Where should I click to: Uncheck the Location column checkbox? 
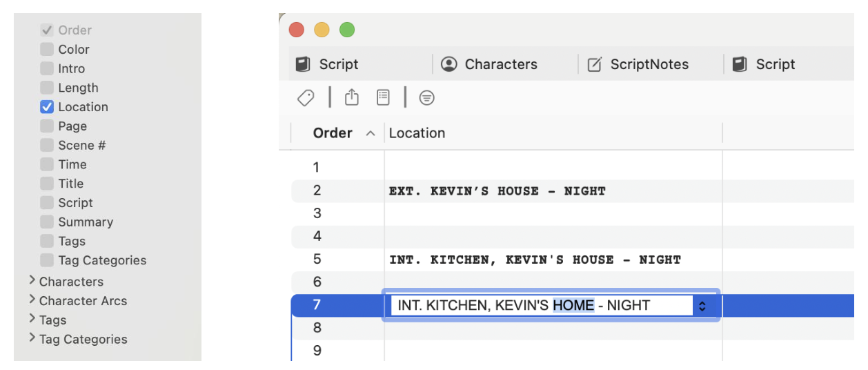(x=47, y=107)
